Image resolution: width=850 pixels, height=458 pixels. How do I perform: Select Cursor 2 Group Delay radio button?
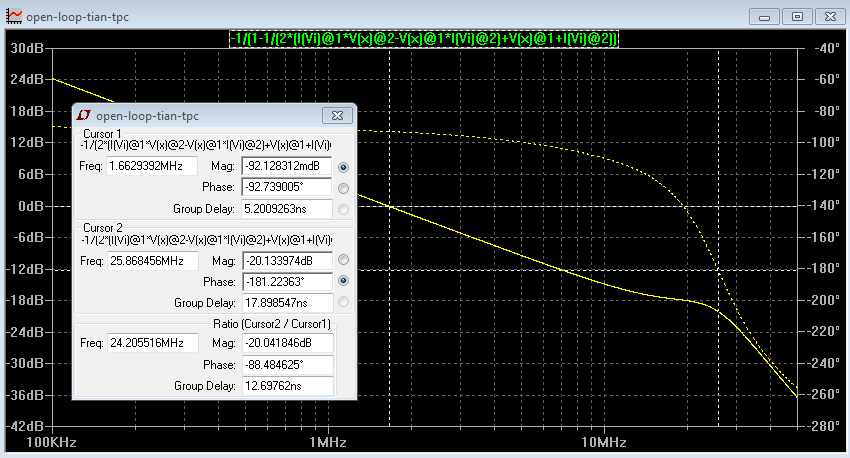tap(343, 302)
